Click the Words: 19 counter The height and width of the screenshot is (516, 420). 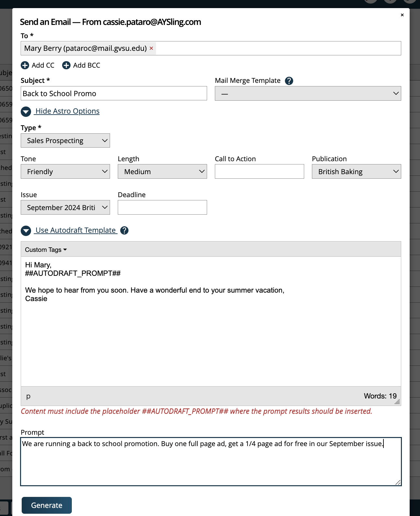point(380,396)
